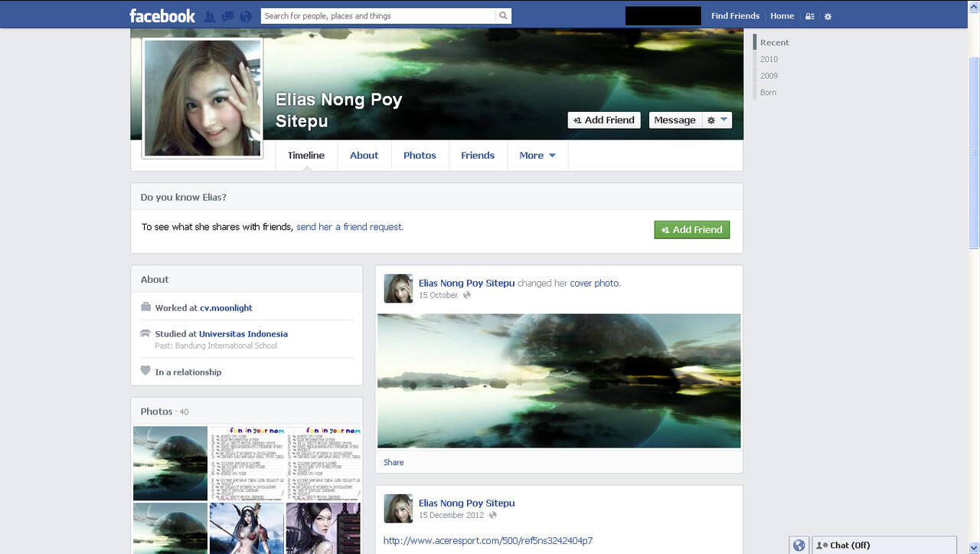The image size is (980, 554).
Task: Click the Facebook logo
Action: tap(162, 16)
